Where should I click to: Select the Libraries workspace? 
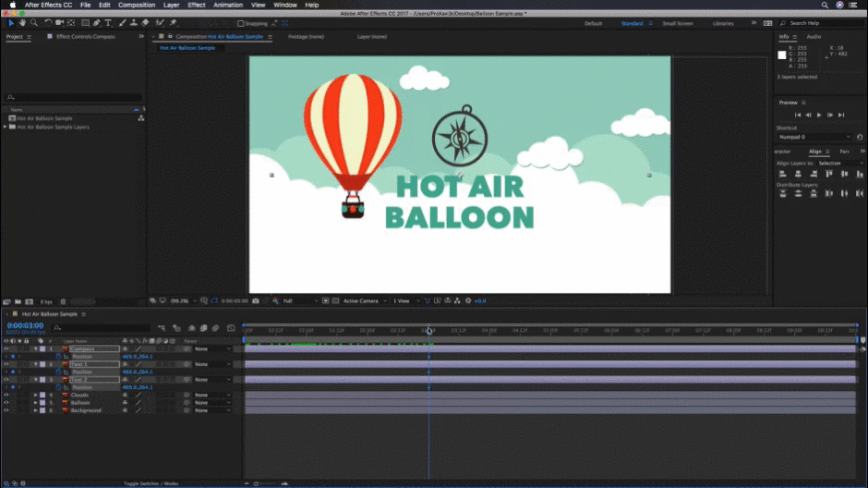[723, 23]
